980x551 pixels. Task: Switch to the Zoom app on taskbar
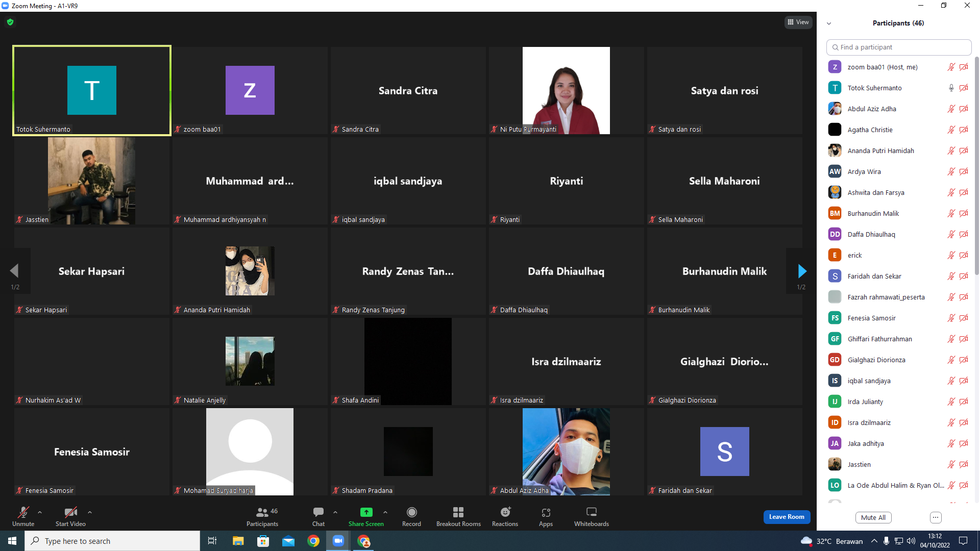point(338,541)
